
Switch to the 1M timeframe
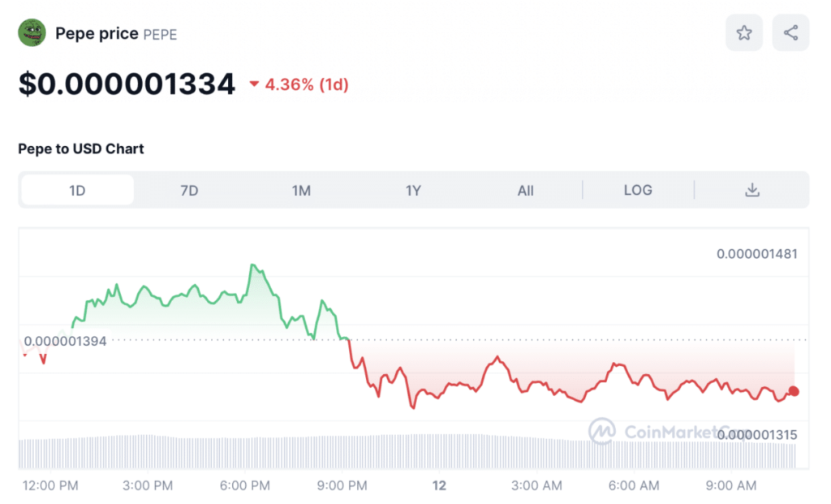(301, 190)
